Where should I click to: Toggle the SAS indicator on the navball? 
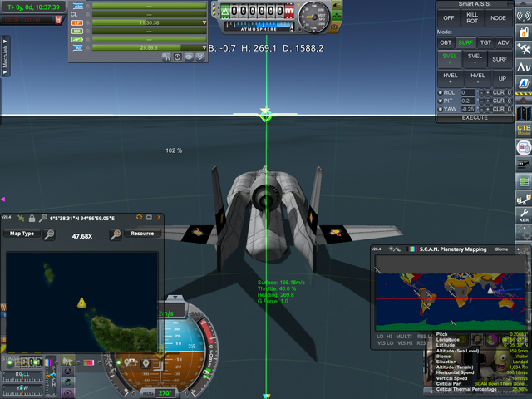[196, 314]
